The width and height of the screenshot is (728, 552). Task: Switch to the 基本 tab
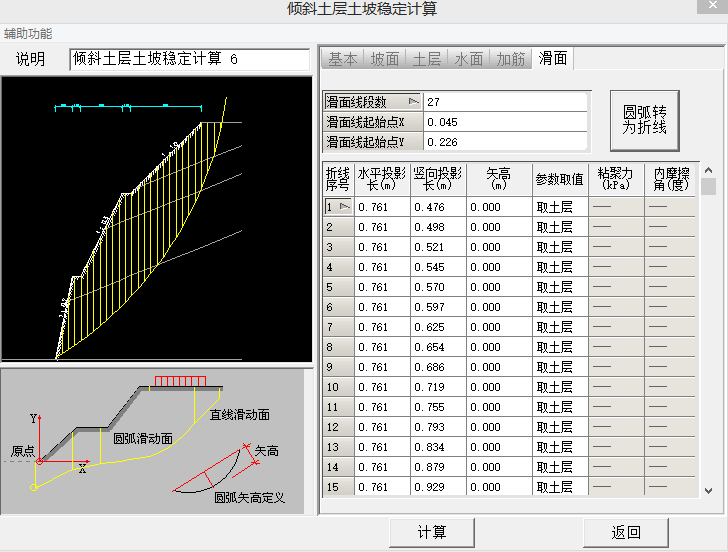click(342, 59)
